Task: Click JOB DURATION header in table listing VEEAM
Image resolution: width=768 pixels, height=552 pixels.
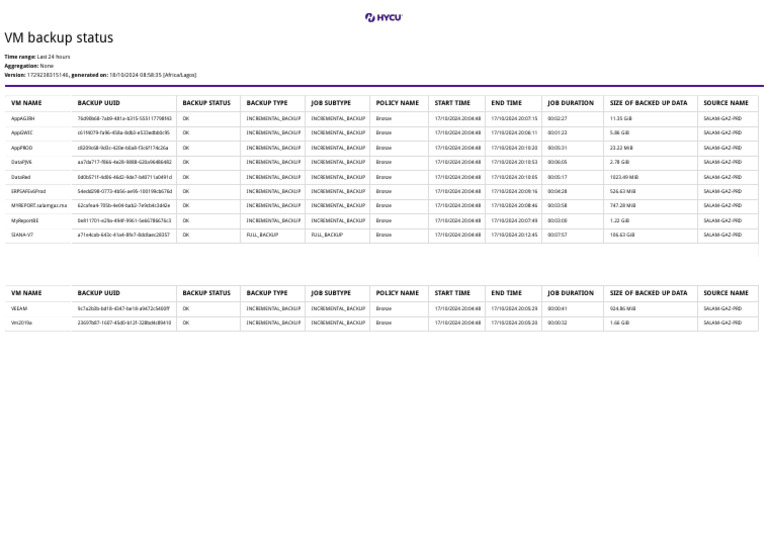Action: [x=570, y=293]
